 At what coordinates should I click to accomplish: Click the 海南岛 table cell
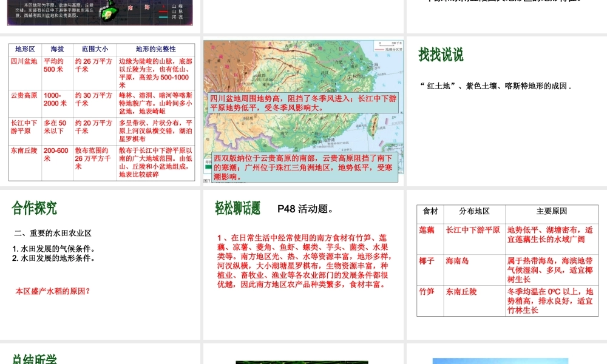coord(475,269)
